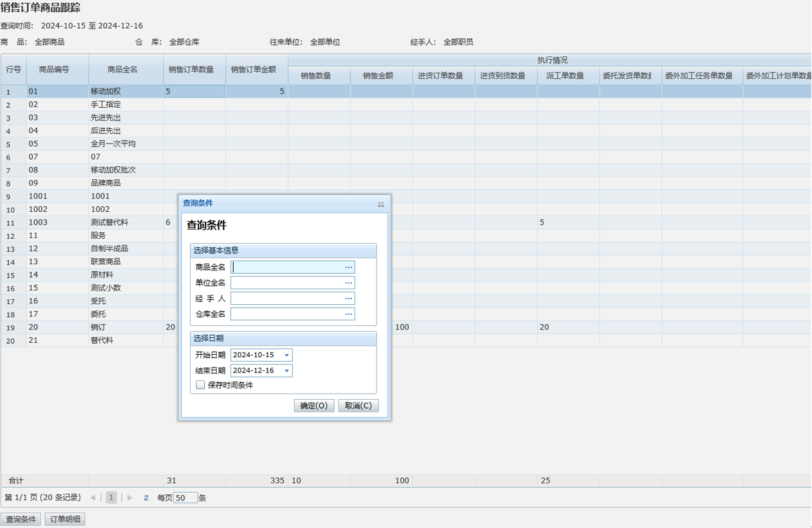
Task: Click the 商品编号 column header
Action: (x=57, y=70)
